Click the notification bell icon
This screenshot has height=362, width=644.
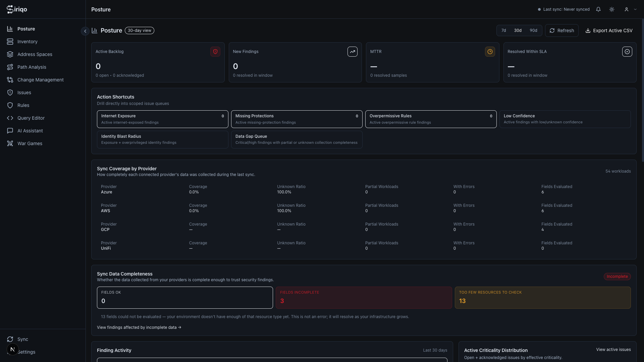click(x=598, y=9)
